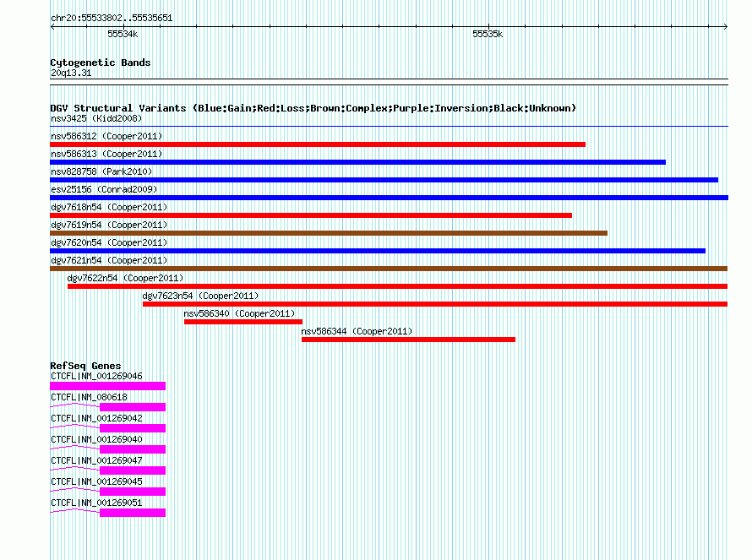The height and width of the screenshot is (560, 752).
Task: Click the blue dgv7620n54 gain bar
Action: click(378, 251)
